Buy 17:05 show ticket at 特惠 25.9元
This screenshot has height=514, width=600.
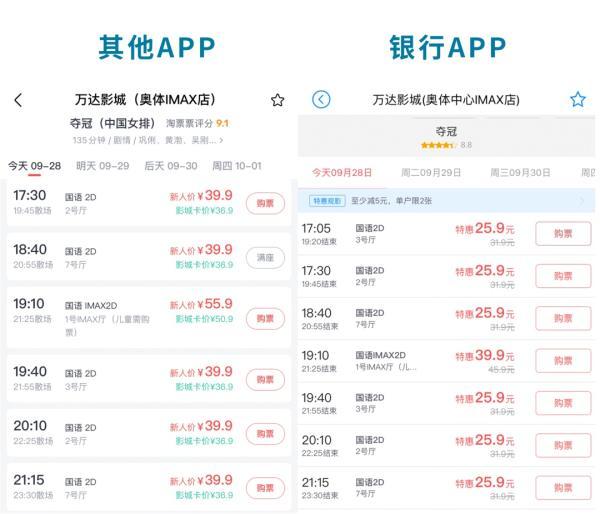point(563,234)
